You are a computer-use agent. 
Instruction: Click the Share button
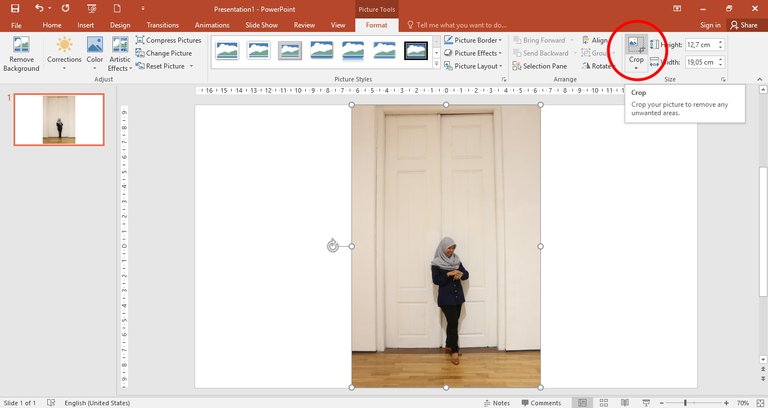point(744,25)
